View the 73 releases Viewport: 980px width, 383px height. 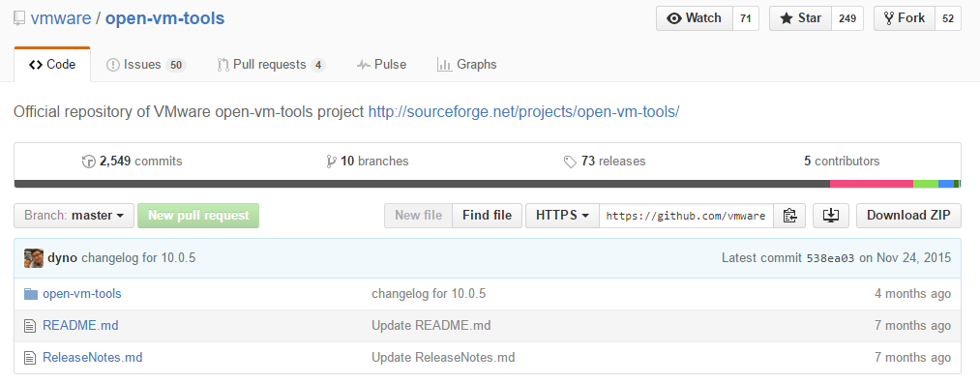(605, 162)
